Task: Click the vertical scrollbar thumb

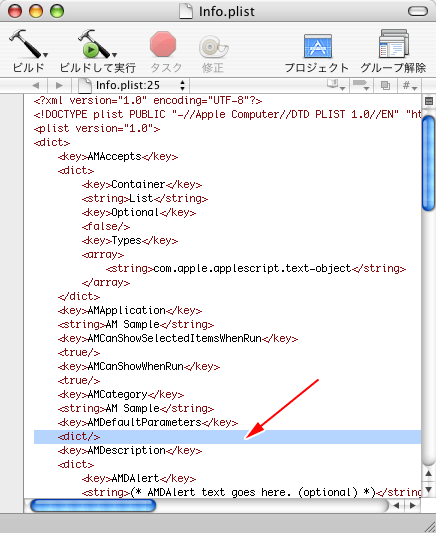Action: tap(429, 163)
